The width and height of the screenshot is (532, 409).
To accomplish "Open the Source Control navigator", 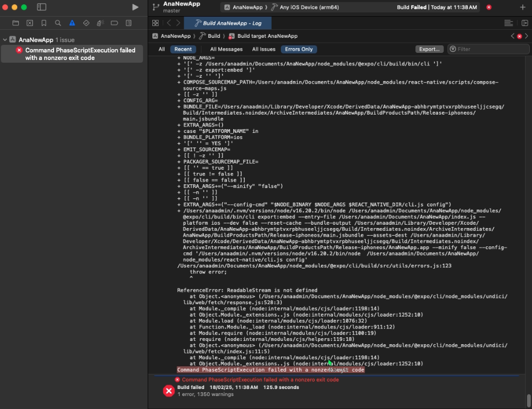I will coord(30,23).
